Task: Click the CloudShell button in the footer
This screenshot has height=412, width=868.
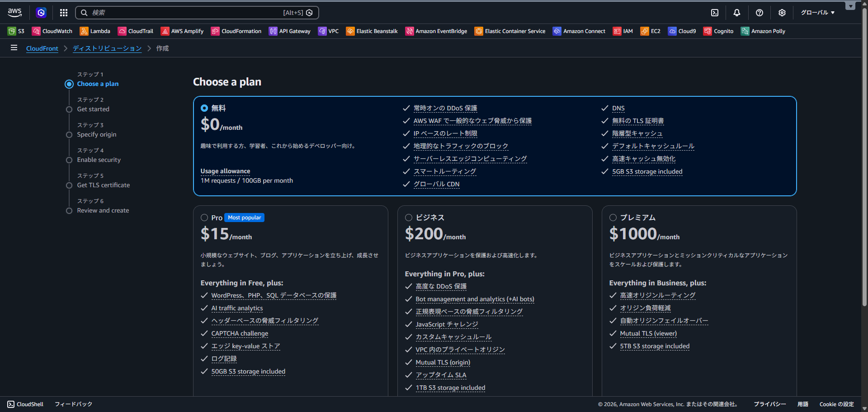Action: (26, 404)
